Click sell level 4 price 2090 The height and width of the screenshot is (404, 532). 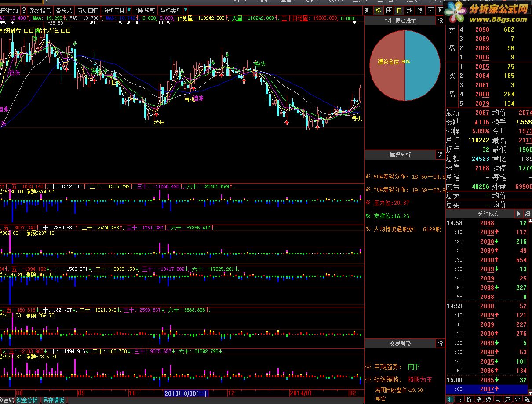482,29
